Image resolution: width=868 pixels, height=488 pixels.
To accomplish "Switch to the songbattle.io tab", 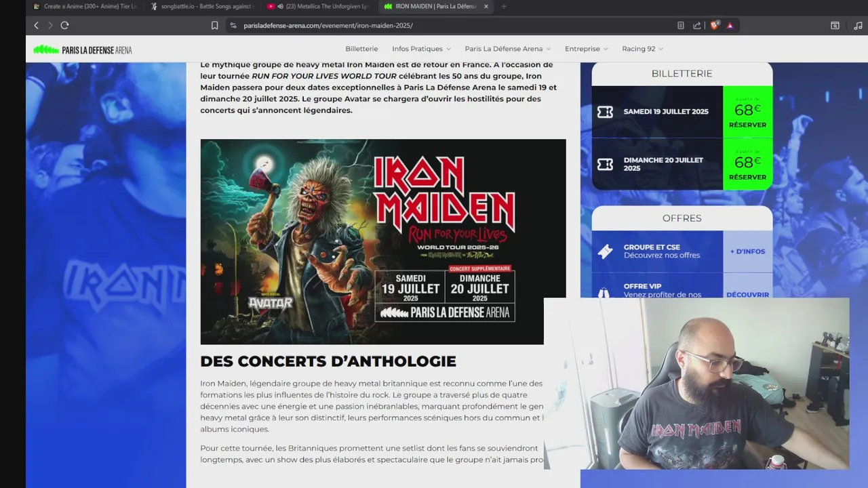I will 202,6.
